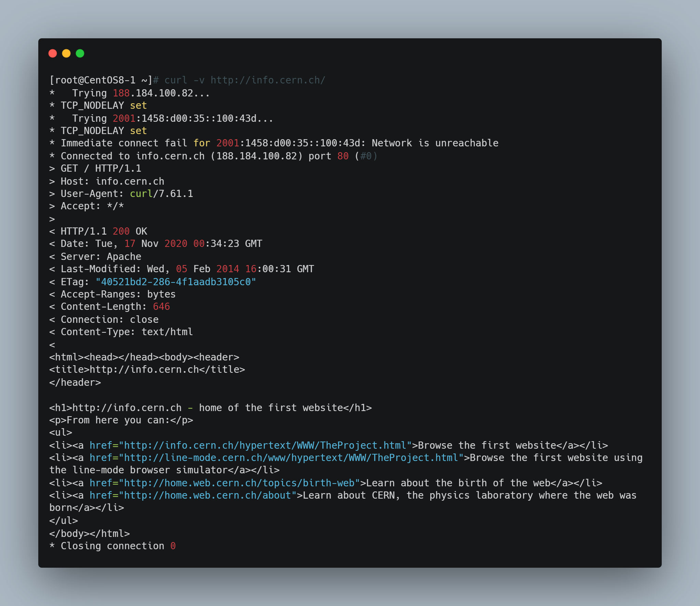700x606 pixels.
Task: Click the Closing connection 0 line
Action: [113, 546]
